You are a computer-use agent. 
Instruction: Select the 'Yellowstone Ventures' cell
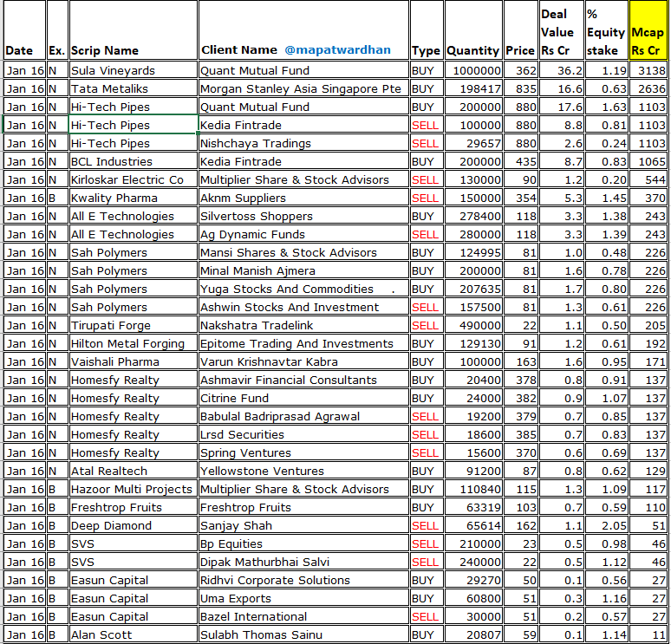coord(303,471)
